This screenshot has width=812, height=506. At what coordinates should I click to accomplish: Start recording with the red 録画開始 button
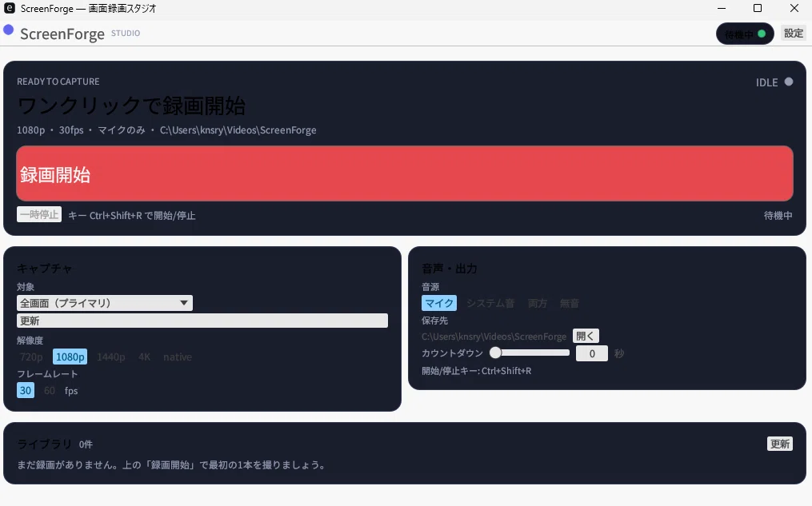(405, 173)
